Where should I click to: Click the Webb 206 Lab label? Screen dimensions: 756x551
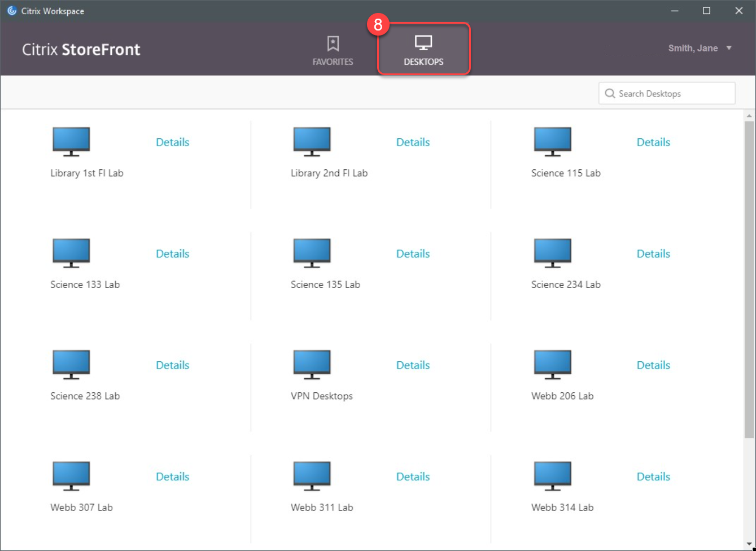[562, 396]
